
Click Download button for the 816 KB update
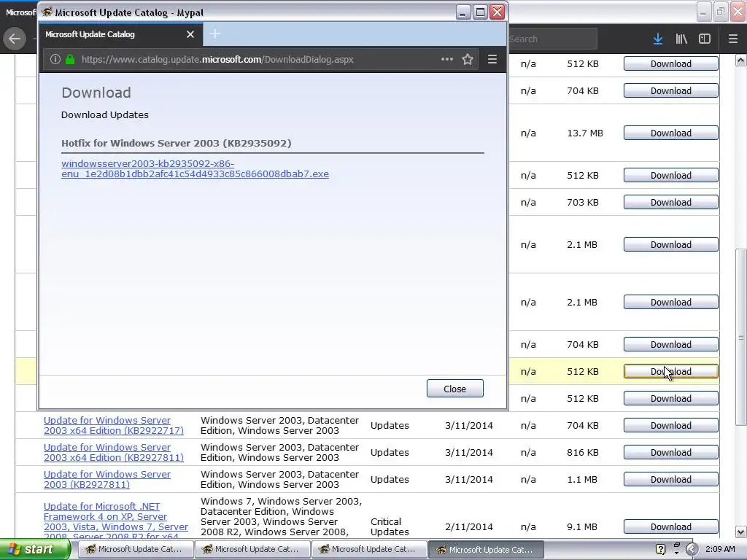[671, 452]
